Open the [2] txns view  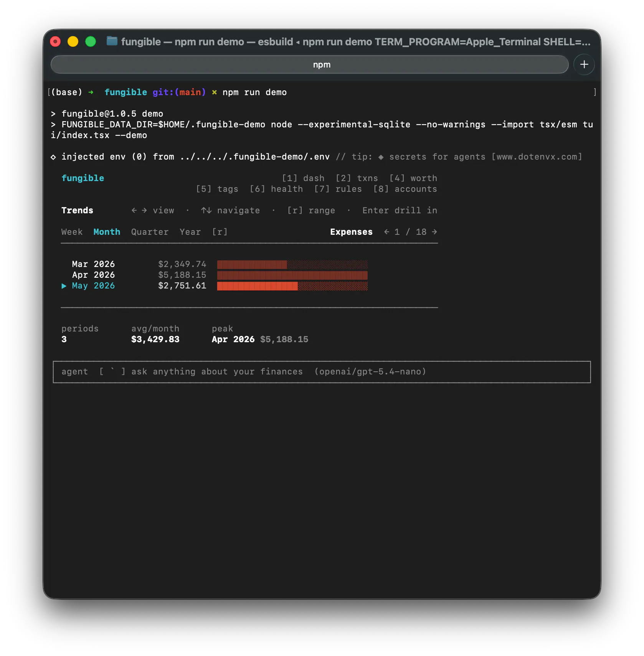(x=357, y=178)
